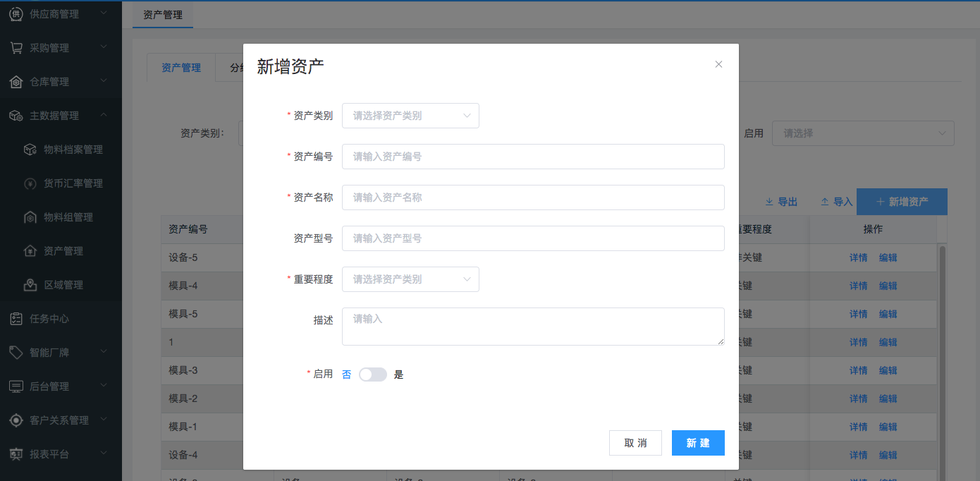Close the 新增资产 dialog with X
Screen dimensions: 980x481
coord(718,64)
